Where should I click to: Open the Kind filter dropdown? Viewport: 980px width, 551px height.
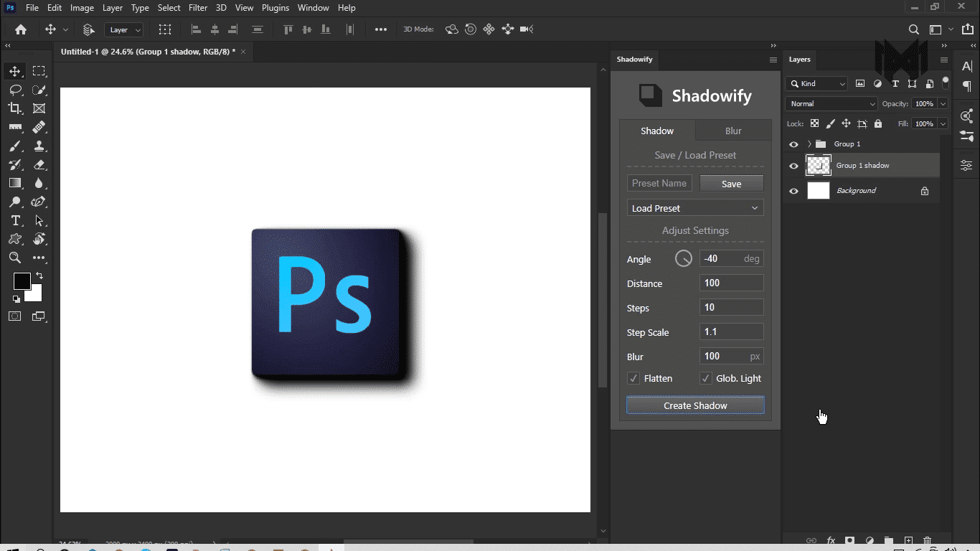point(816,84)
